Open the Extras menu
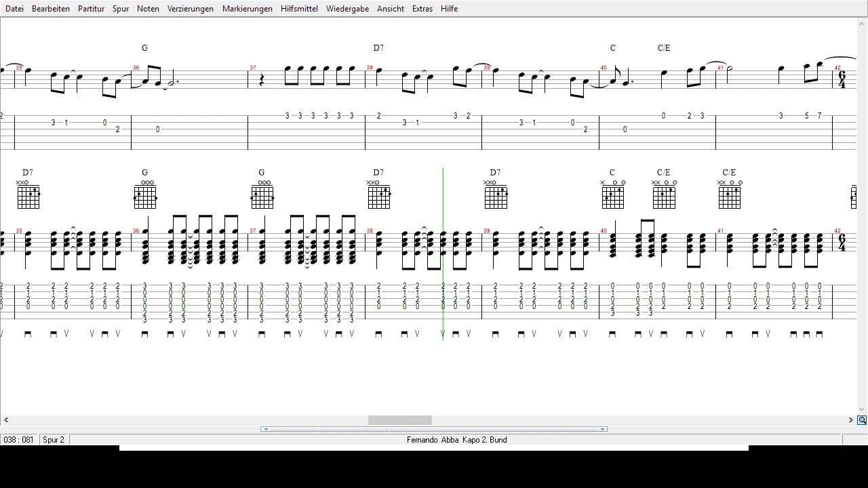This screenshot has width=868, height=488. 422,9
